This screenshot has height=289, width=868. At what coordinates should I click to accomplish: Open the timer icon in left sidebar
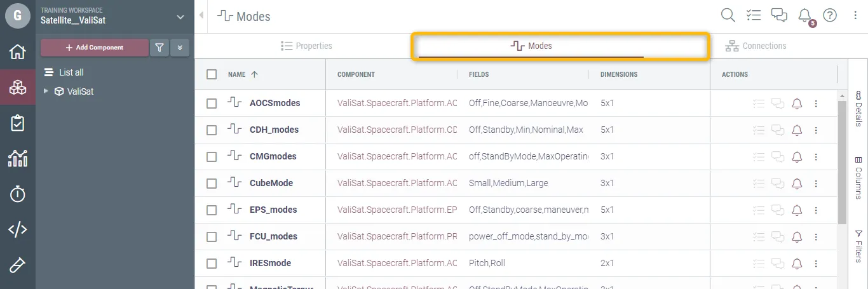(17, 194)
